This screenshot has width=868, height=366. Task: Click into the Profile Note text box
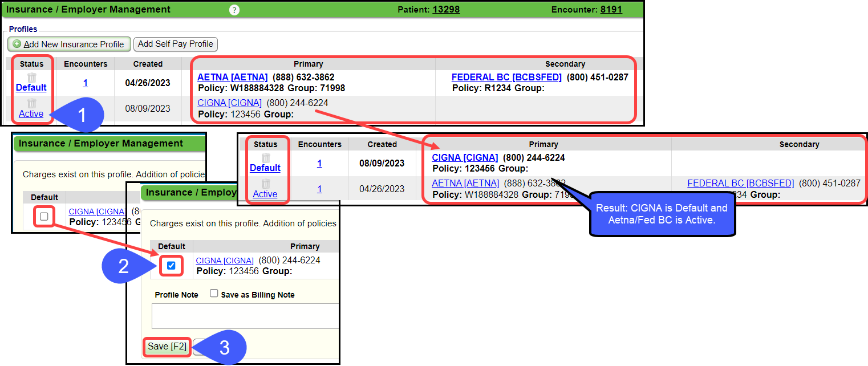(245, 316)
